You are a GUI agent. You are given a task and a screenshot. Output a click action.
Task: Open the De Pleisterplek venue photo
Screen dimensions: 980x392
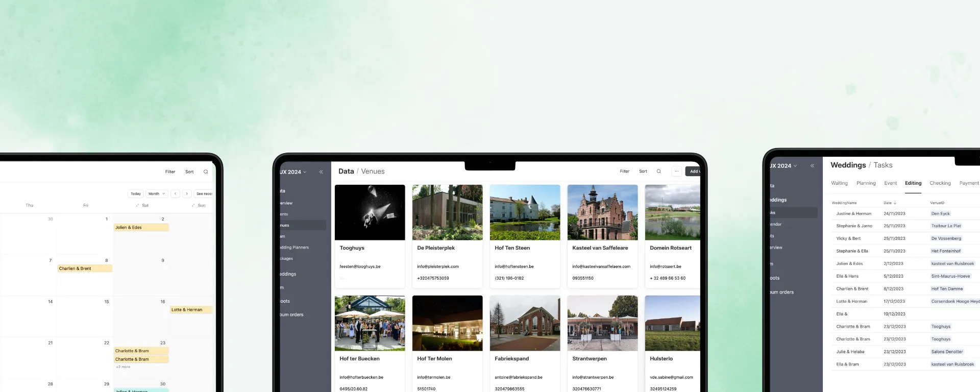click(447, 212)
